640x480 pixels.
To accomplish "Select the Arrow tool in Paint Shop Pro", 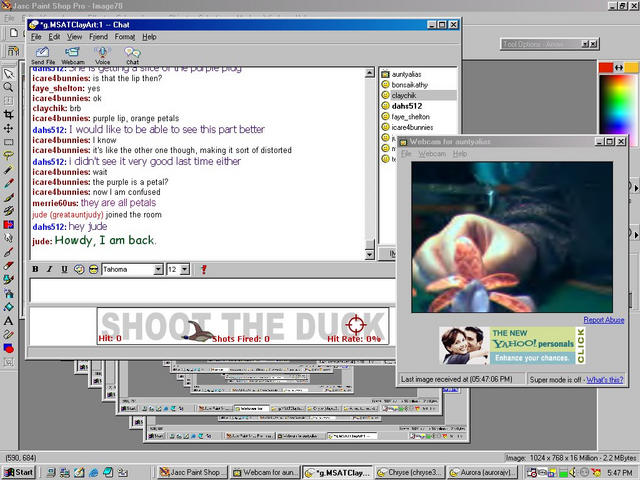I will 8,74.
